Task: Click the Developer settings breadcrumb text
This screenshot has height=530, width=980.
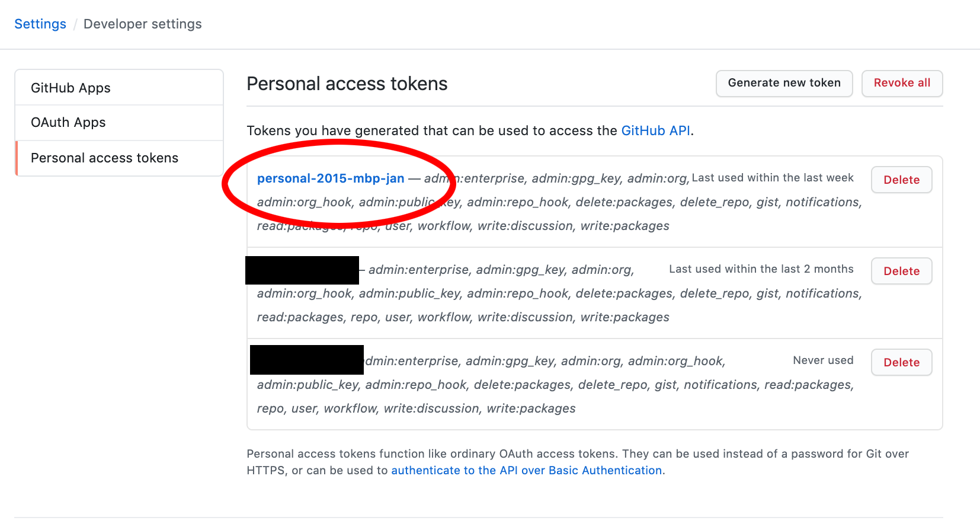Action: (x=143, y=24)
